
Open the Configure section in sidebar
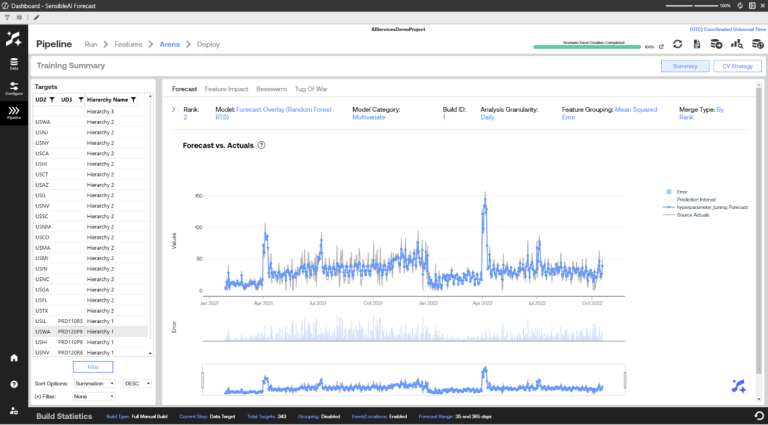14,88
